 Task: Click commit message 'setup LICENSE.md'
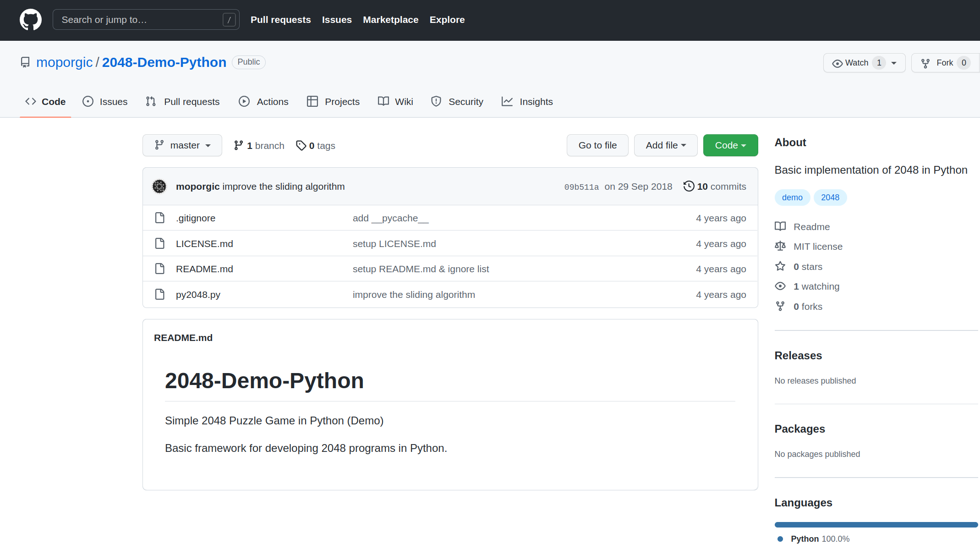[x=394, y=244]
